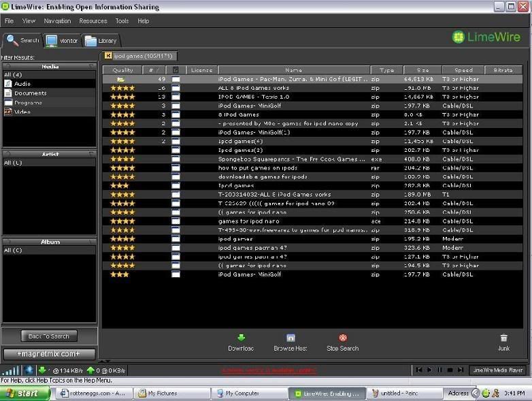Open the +magnetmix.com+ button
This screenshot has width=532, height=401.
point(49,354)
